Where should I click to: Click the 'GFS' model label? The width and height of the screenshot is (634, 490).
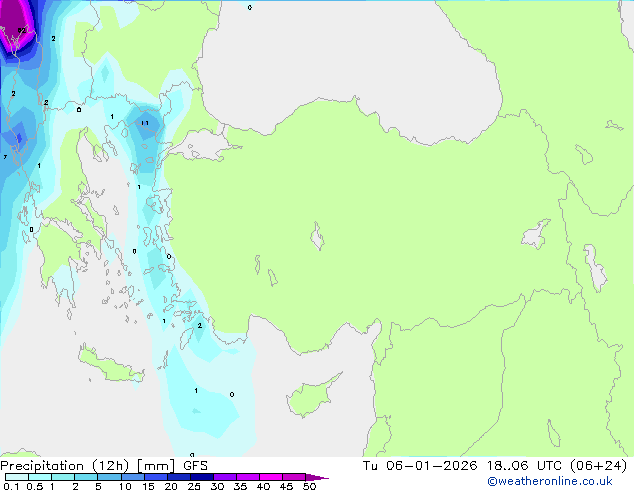click(195, 466)
